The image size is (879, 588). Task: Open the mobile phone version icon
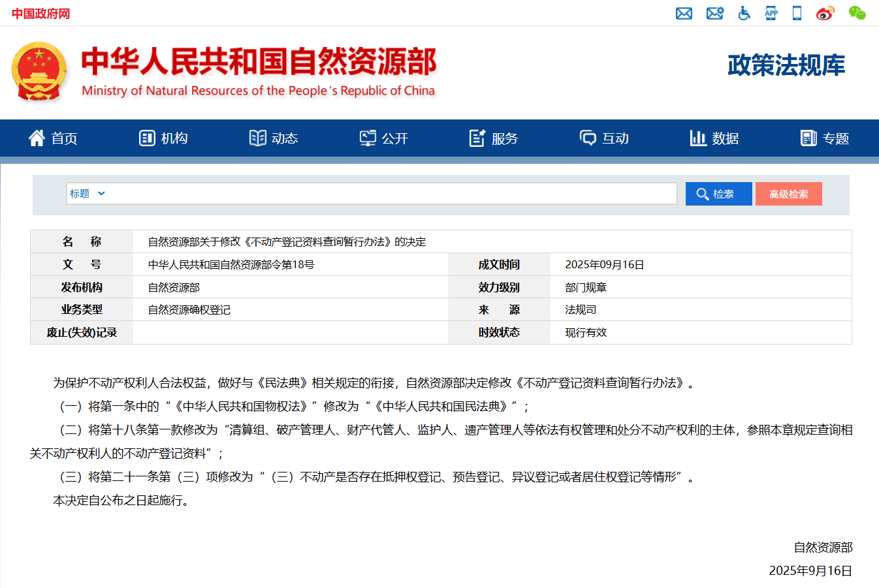pos(797,13)
